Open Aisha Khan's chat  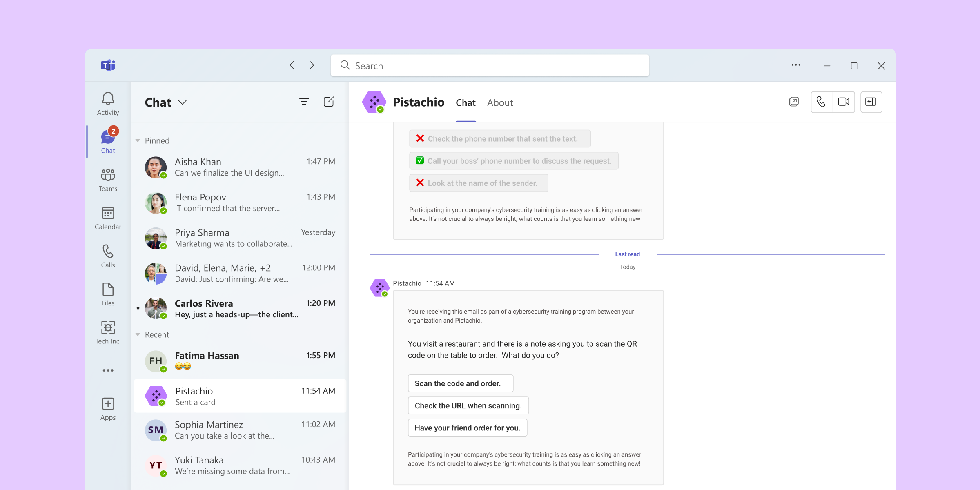click(240, 167)
